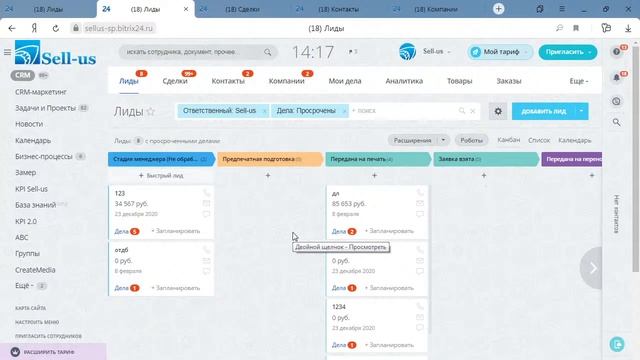The height and width of the screenshot is (360, 640).
Task: Add a lead in Передана на печать column
Action: click(x=374, y=176)
